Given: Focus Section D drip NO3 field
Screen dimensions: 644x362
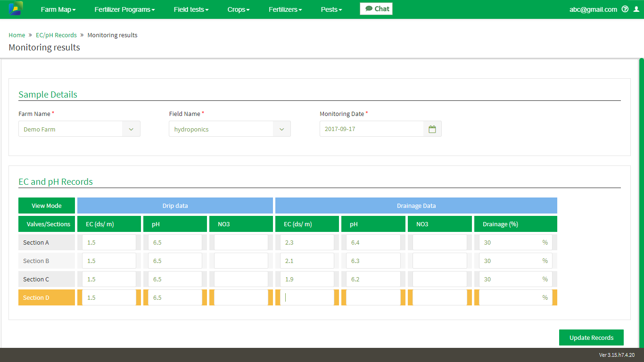Looking at the screenshot, I should 241,297.
